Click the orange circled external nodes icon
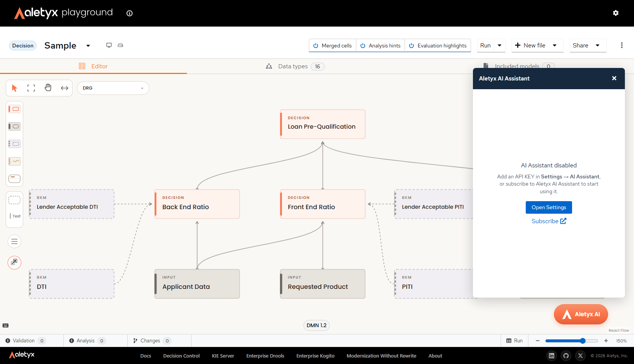Image resolution: width=634 pixels, height=364 pixels. (14, 262)
